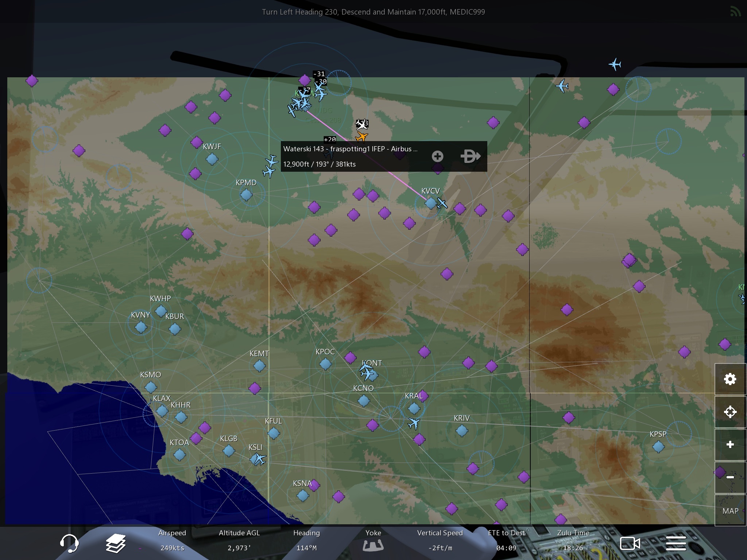Toggle the MAP panel button

[730, 511]
